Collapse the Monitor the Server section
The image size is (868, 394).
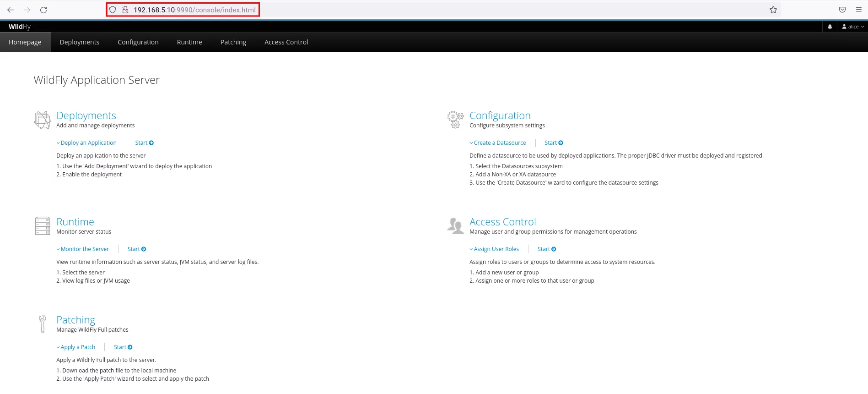(83, 249)
